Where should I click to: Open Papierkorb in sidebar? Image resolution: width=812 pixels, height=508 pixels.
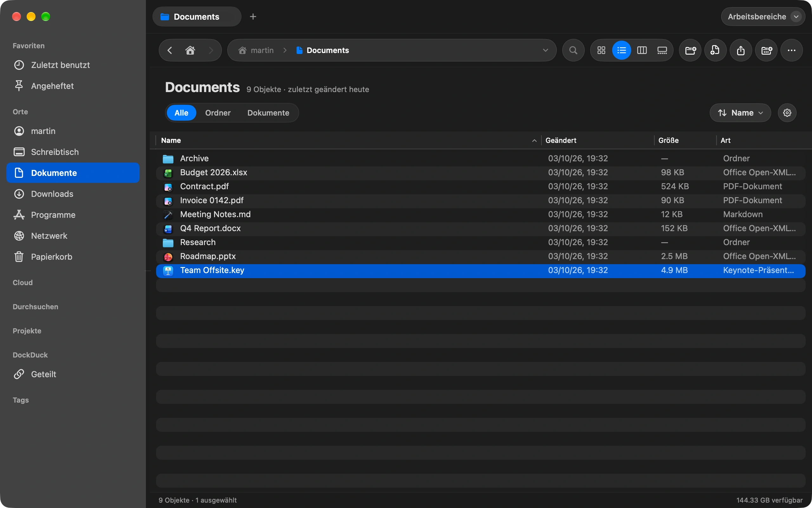click(x=73, y=257)
